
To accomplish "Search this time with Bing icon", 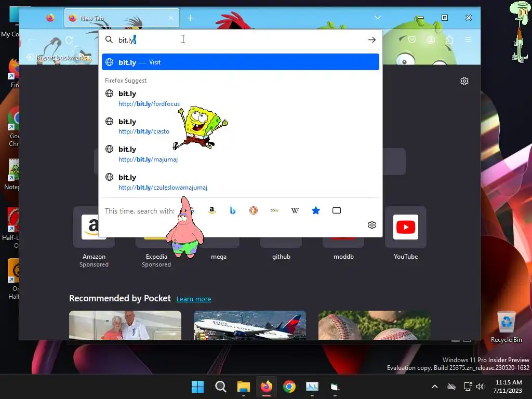I will tap(233, 211).
